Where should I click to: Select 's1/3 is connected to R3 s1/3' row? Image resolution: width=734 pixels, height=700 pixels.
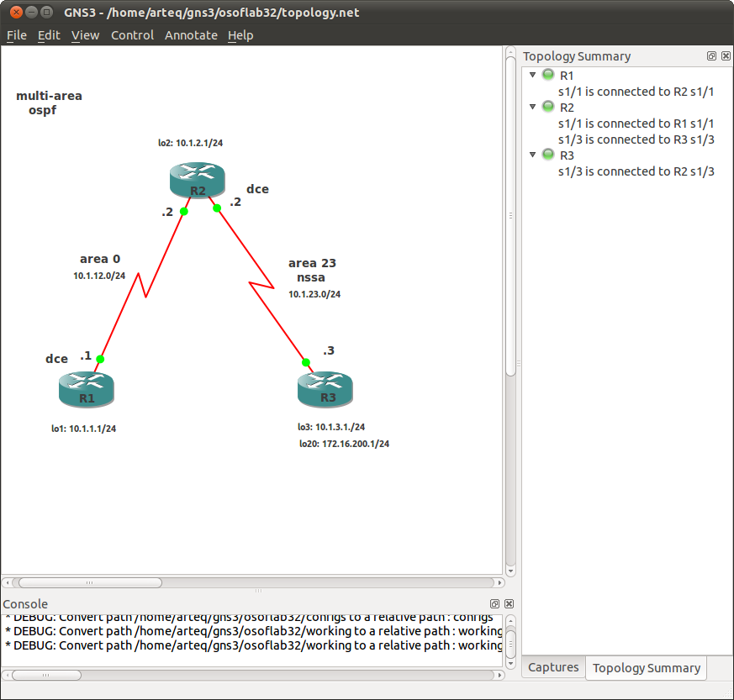pyautogui.click(x=636, y=139)
